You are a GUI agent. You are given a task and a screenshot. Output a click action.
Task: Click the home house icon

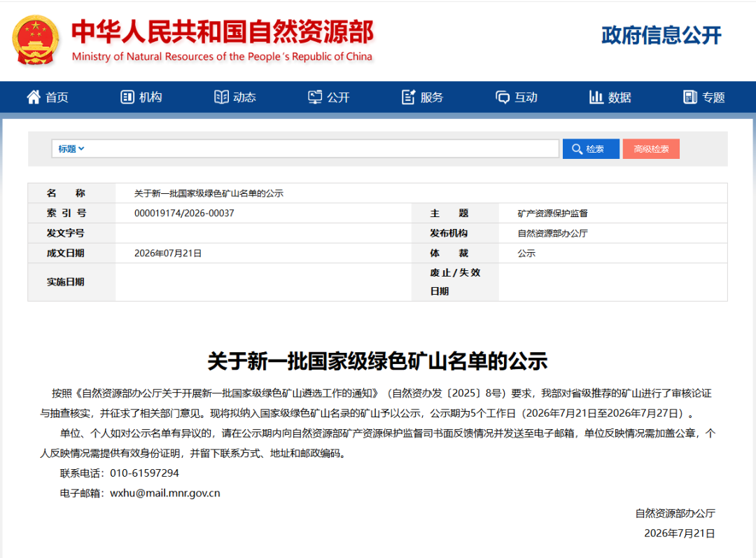click(34, 97)
